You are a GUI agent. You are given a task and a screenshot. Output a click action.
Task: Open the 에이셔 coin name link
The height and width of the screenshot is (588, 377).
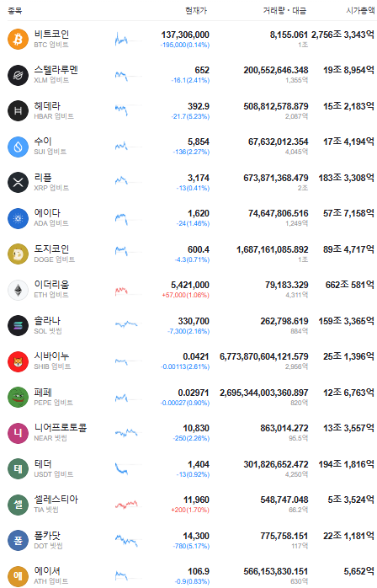pyautogui.click(x=47, y=571)
